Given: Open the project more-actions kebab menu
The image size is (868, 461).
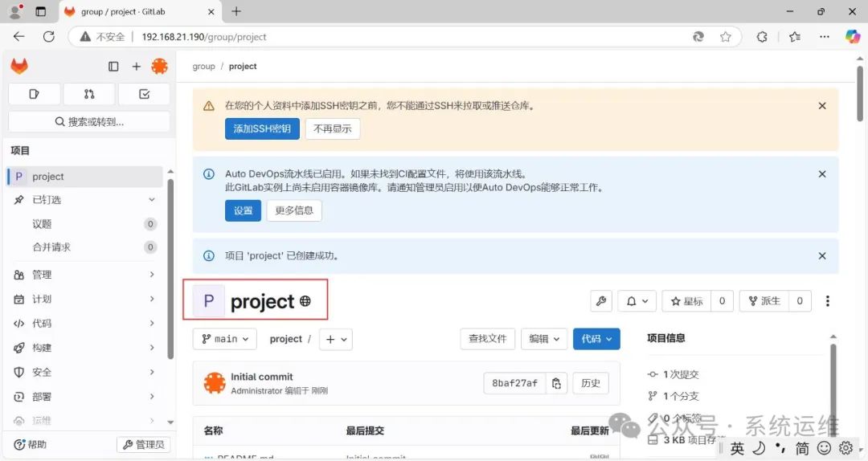Looking at the screenshot, I should click(828, 301).
